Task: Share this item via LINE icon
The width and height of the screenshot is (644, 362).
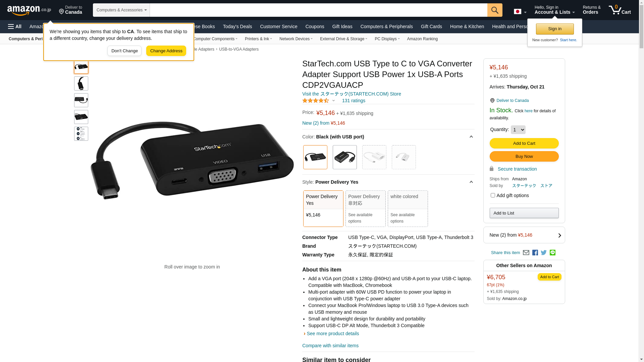Action: click(x=552, y=253)
